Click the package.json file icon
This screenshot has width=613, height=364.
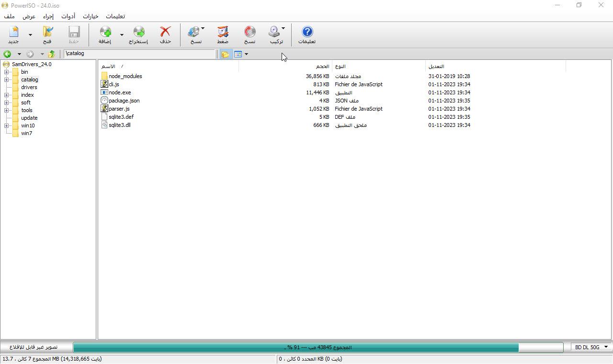coord(104,101)
